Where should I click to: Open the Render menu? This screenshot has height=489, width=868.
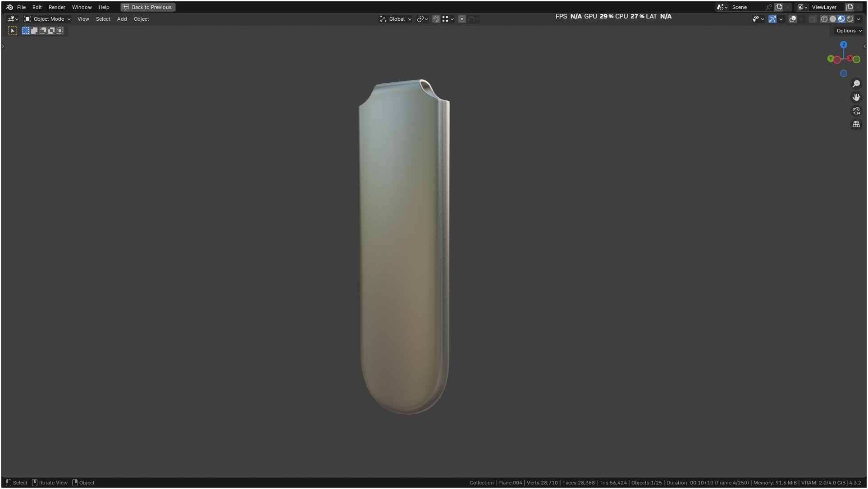click(x=57, y=7)
